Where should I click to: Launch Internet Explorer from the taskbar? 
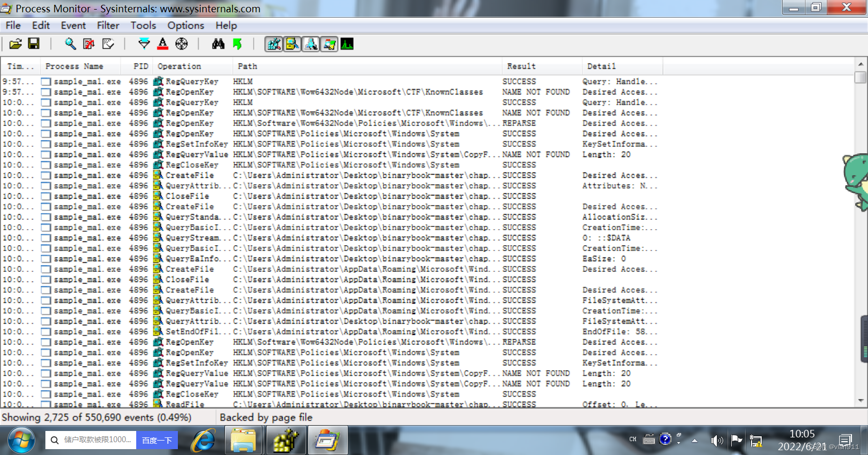pos(204,441)
